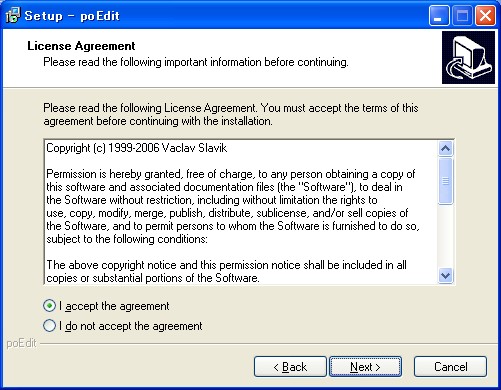Go to the previous step with Back
The height and width of the screenshot is (390, 501).
point(290,367)
